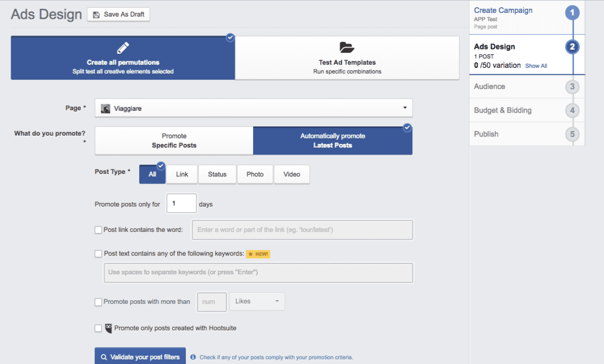
Task: Toggle Promote only posts created with Hootsuite
Action: tap(99, 328)
